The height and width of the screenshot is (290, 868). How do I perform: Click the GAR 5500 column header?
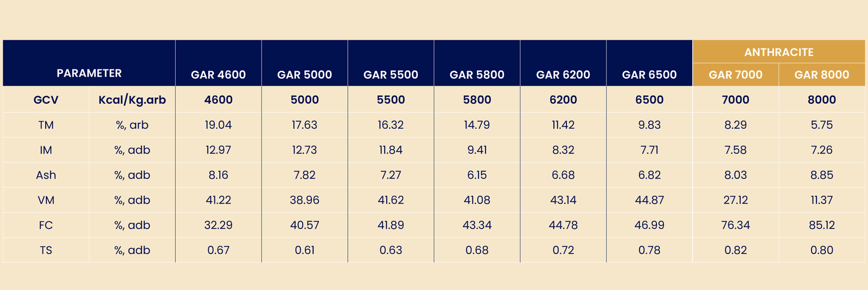point(391,75)
